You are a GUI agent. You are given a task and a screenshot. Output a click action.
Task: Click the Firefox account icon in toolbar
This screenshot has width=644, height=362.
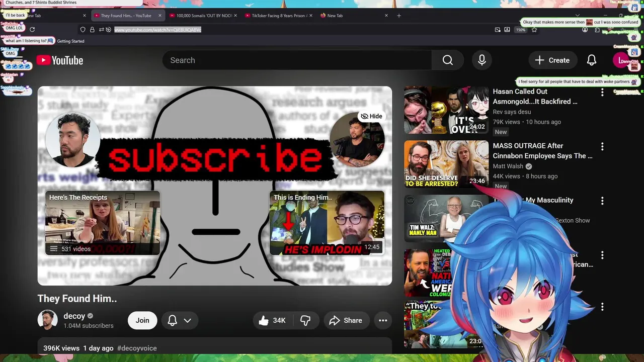point(585,30)
